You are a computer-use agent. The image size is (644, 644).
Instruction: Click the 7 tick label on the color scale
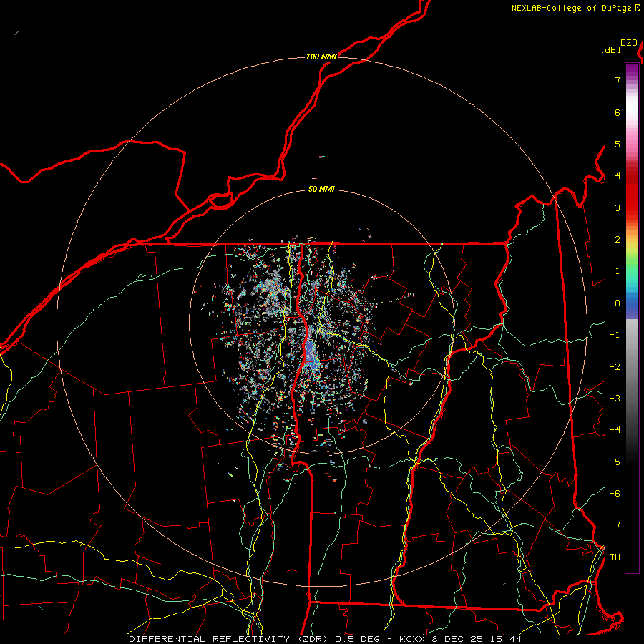618,80
